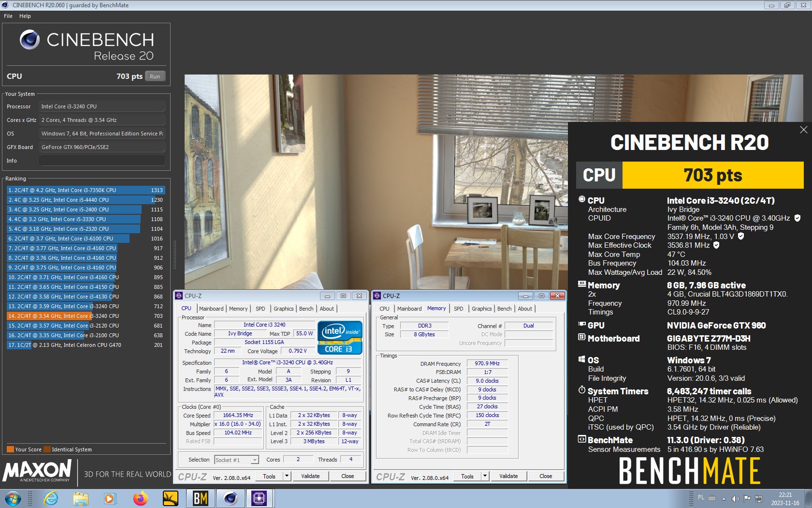
Task: Open the Windows Start menu orb
Action: click(x=13, y=498)
